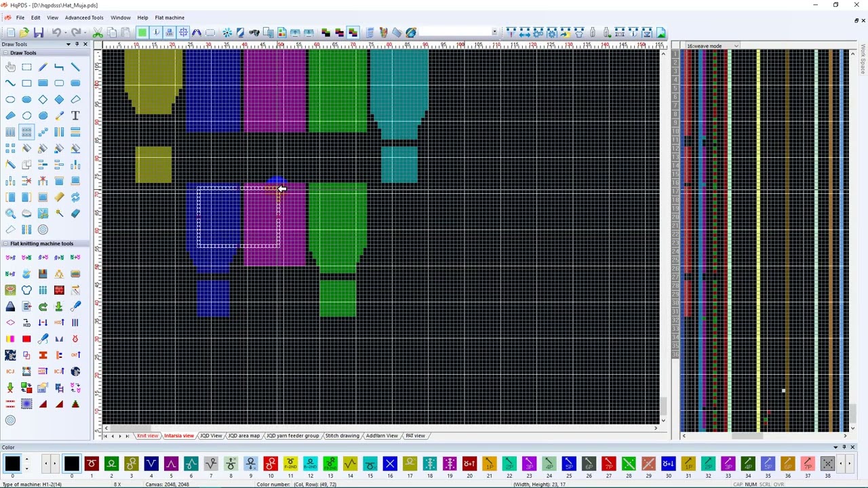Open the Color panel options arrow
The height and width of the screenshot is (488, 868).
tap(835, 447)
